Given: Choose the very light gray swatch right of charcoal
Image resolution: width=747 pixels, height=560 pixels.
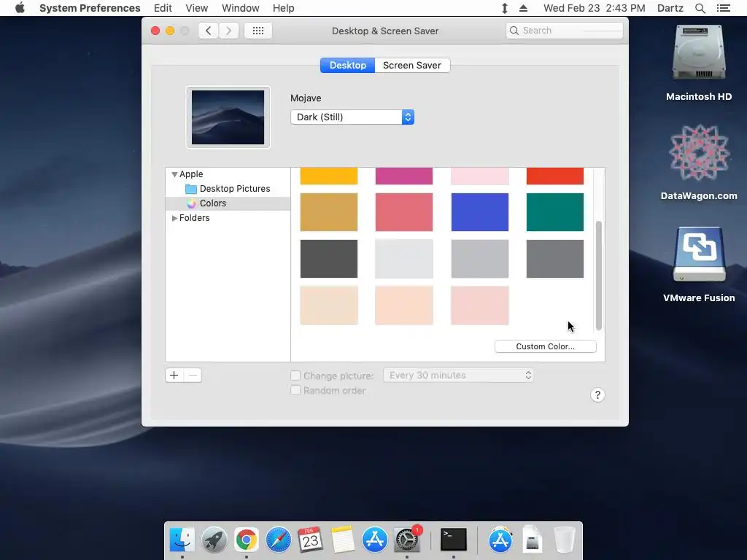Looking at the screenshot, I should [404, 259].
